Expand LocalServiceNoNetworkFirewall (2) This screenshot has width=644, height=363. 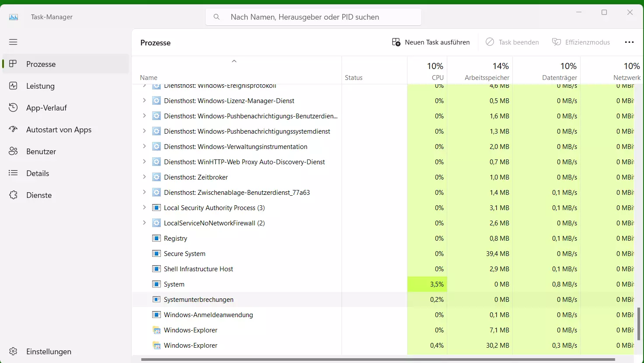pyautogui.click(x=144, y=223)
